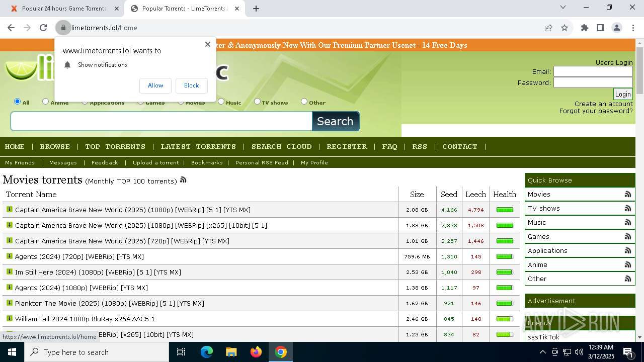Viewport: 644px width, 362px height.
Task: Open Windows Start menu
Action: (x=12, y=352)
